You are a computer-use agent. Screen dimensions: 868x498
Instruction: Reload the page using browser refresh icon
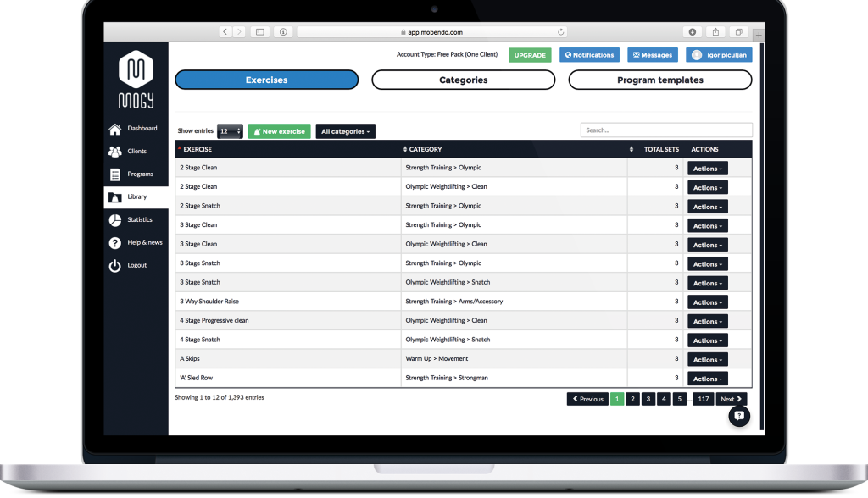tap(561, 32)
